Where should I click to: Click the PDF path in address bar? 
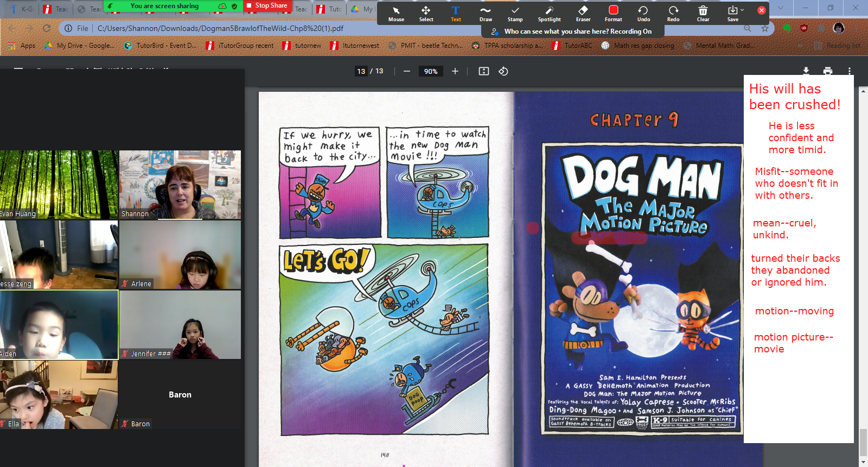point(220,28)
